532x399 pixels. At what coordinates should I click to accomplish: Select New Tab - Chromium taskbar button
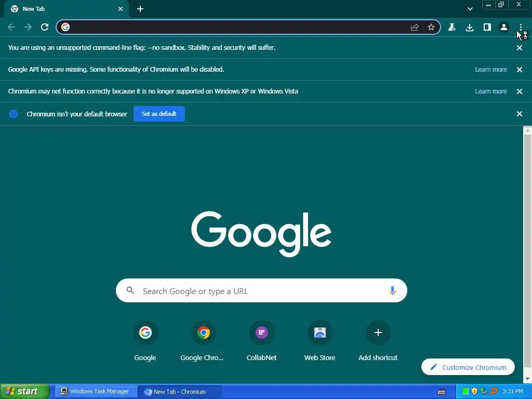(x=179, y=392)
